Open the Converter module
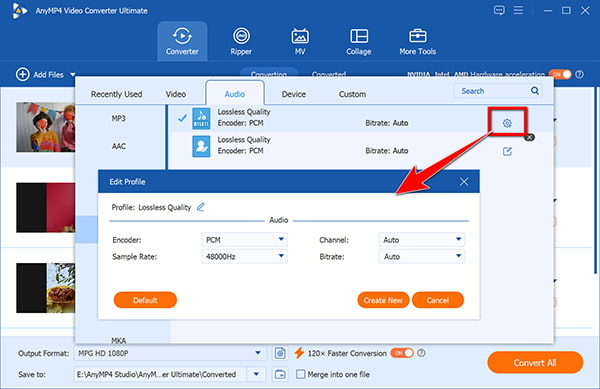 tap(182, 41)
